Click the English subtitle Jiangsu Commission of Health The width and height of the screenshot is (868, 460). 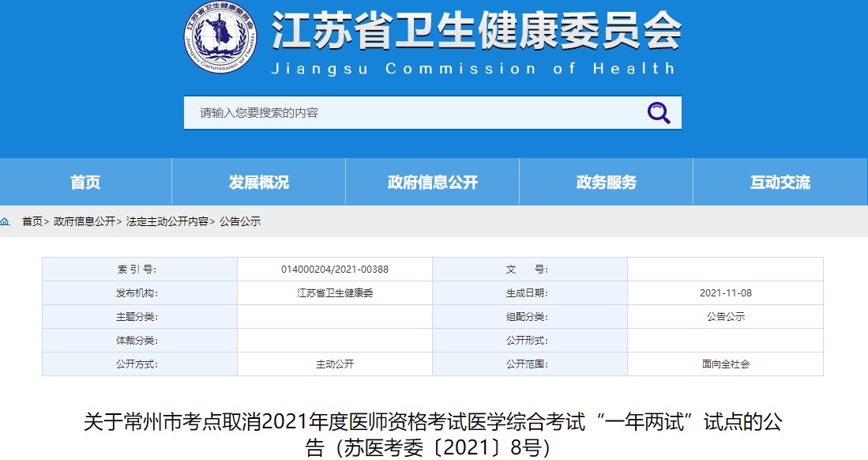(472, 69)
